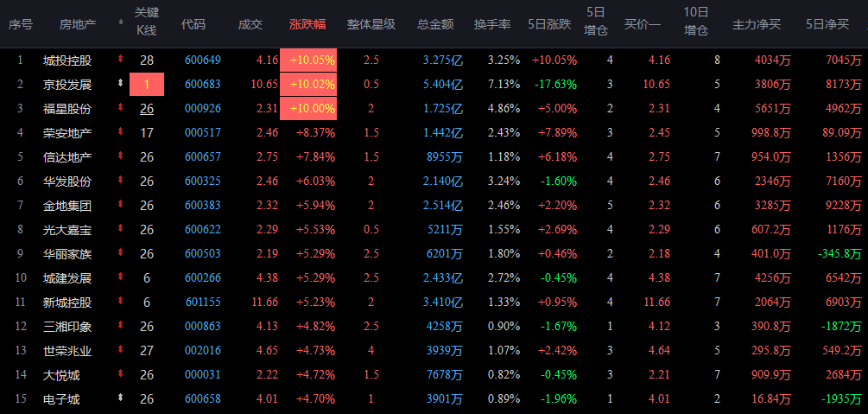Click the red arrow icon in 城投控股 row

tap(121, 60)
